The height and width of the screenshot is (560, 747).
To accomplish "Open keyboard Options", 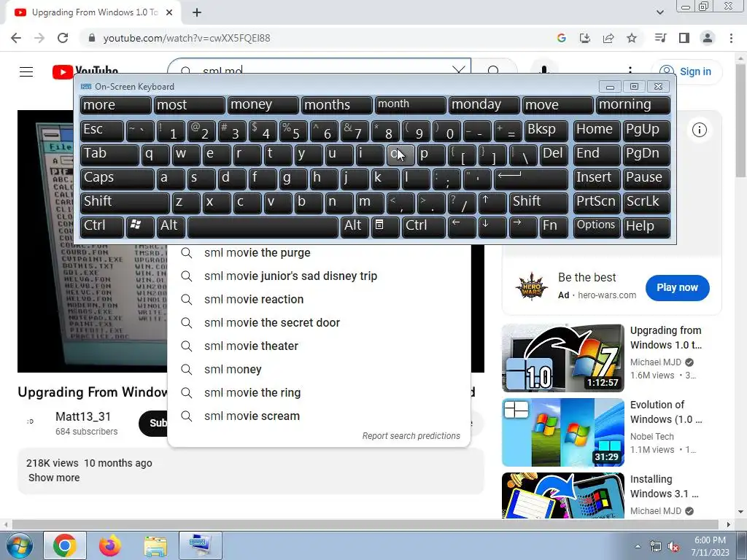I will click(597, 226).
